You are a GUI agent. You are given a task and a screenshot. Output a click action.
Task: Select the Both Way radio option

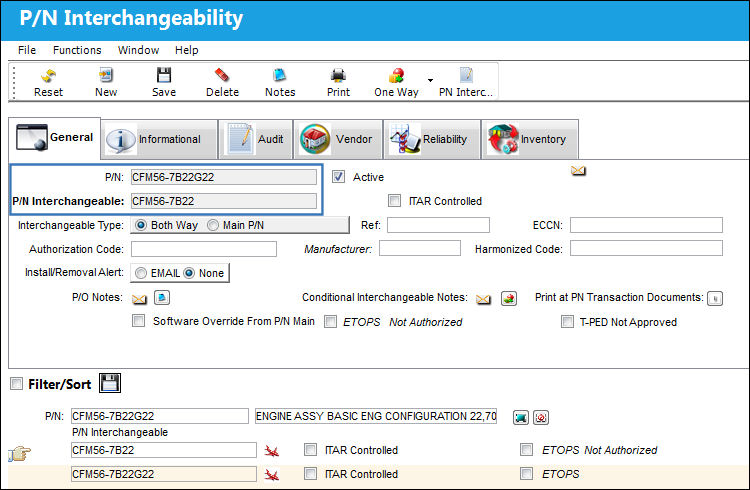[141, 225]
